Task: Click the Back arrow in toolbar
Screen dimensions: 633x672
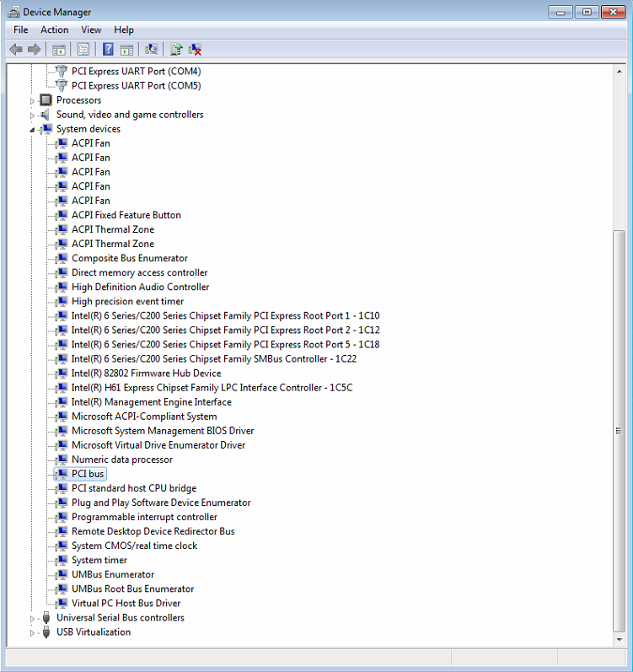Action: 15,50
